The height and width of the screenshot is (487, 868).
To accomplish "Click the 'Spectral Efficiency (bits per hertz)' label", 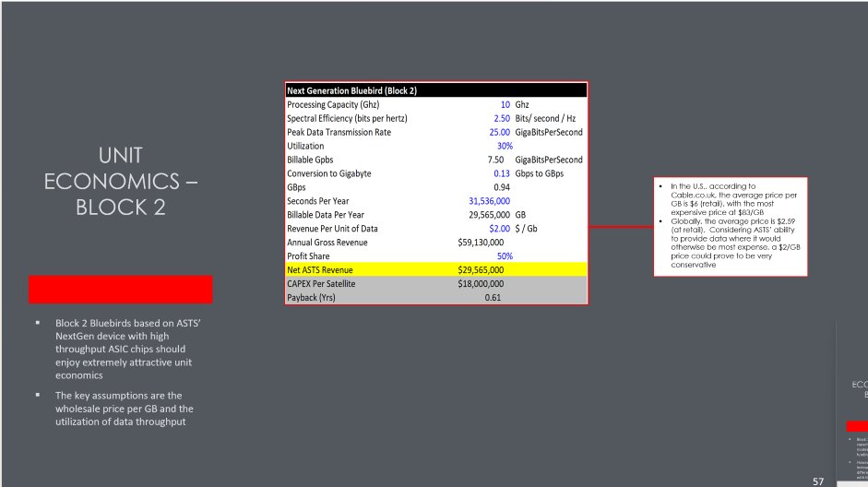I will pyautogui.click(x=347, y=118).
